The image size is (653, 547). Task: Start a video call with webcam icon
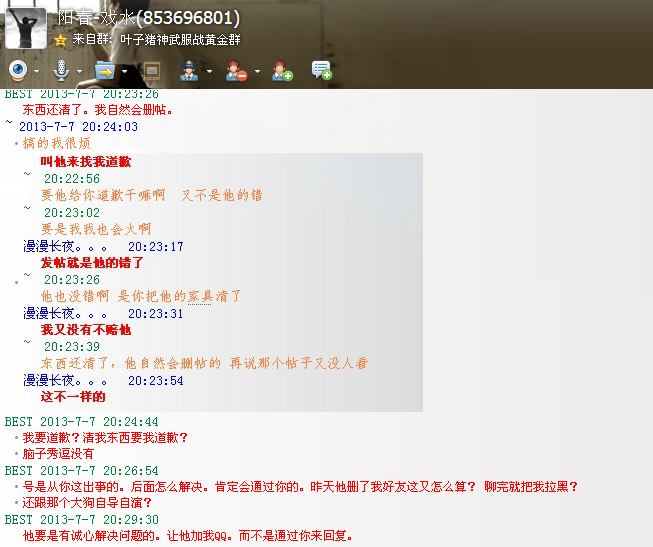19,70
